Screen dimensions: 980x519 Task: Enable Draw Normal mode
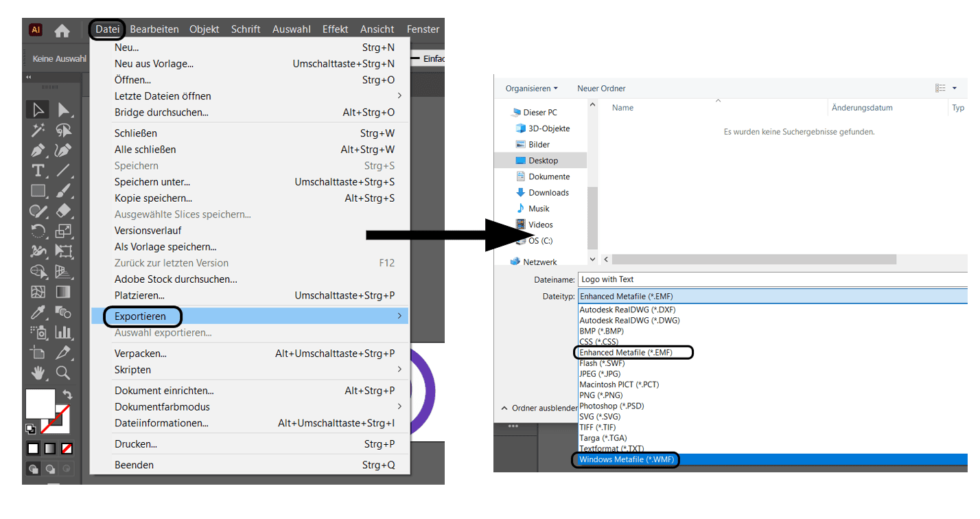(33, 469)
